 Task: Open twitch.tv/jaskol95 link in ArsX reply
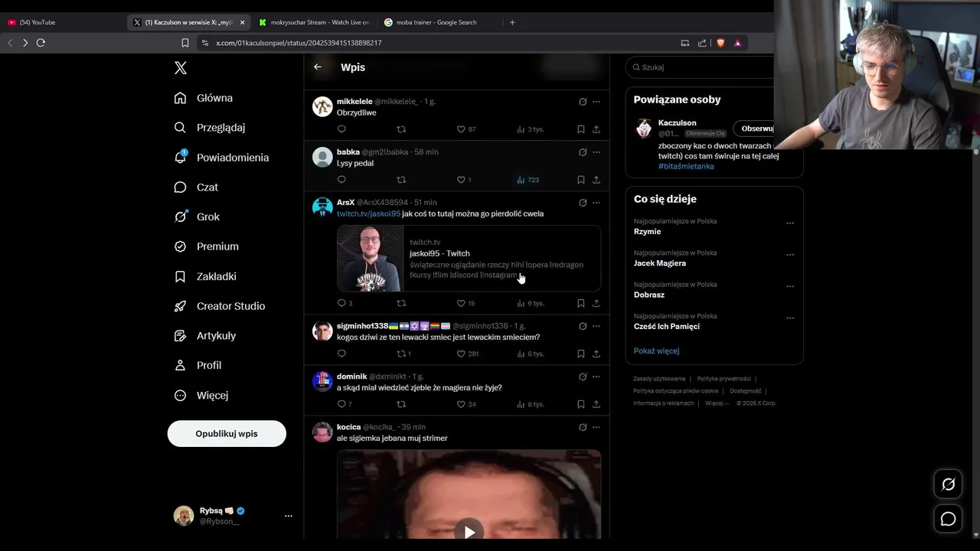368,214
